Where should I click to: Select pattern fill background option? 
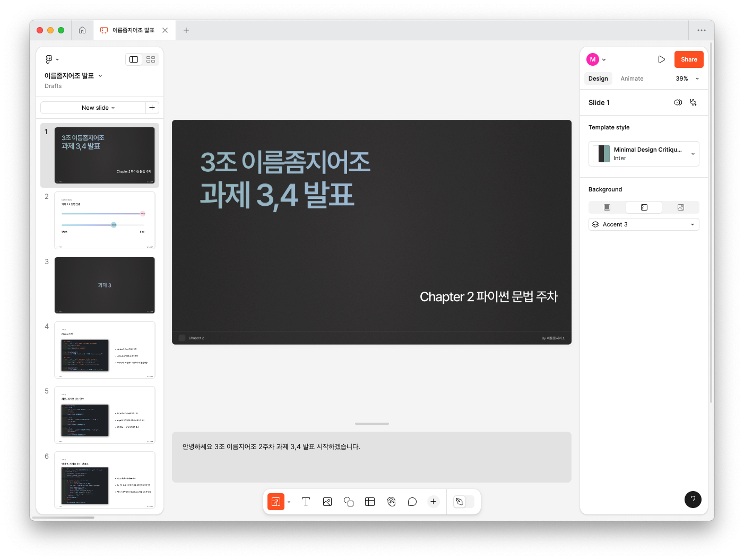[644, 207]
